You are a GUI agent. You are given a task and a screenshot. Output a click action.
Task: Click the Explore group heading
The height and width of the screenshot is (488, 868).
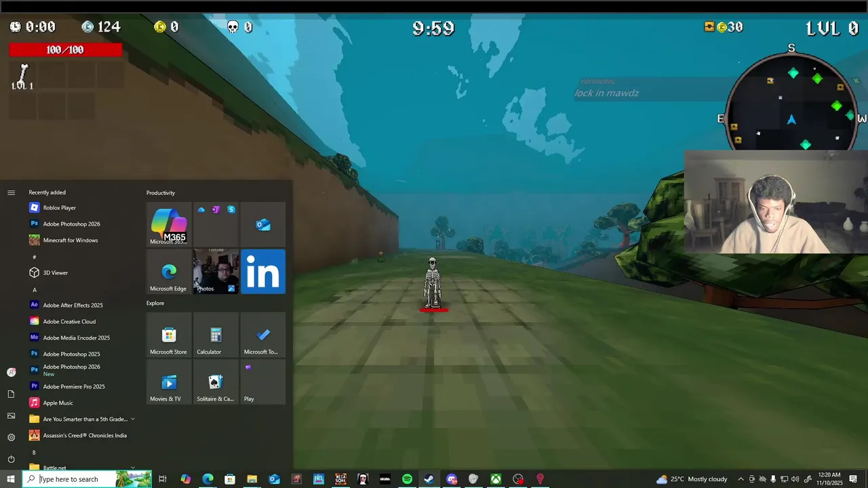(x=155, y=303)
